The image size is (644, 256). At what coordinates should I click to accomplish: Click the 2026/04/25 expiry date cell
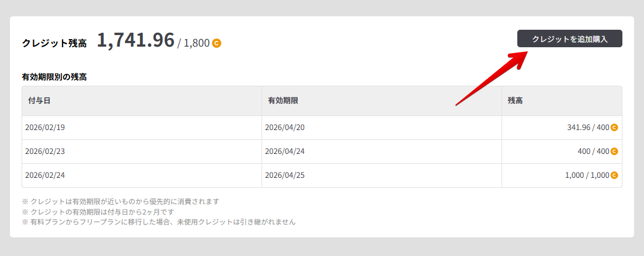coord(284,176)
